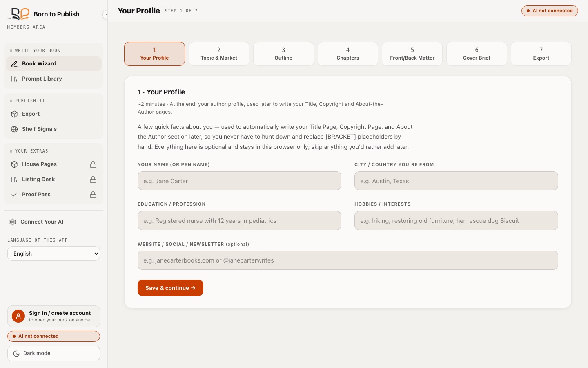Image resolution: width=588 pixels, height=368 pixels.
Task: Click the Proof Pass checkmark icon
Action: coord(14,195)
